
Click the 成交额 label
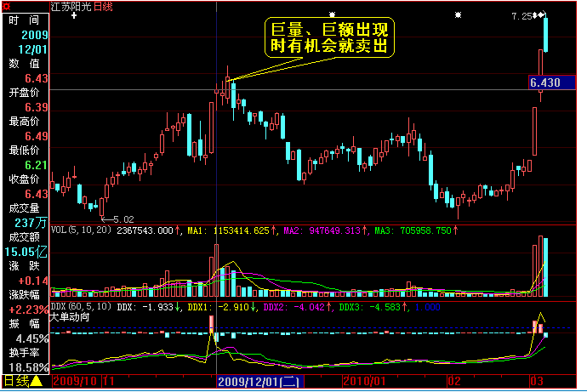coord(25,237)
